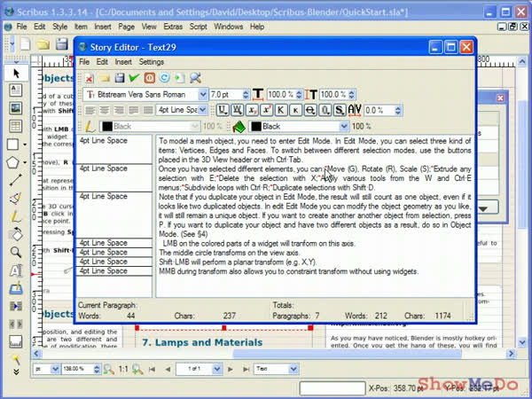Select Bezier Curve tool
Image resolution: width=532 pixels, height=399 pixels.
coord(16,198)
